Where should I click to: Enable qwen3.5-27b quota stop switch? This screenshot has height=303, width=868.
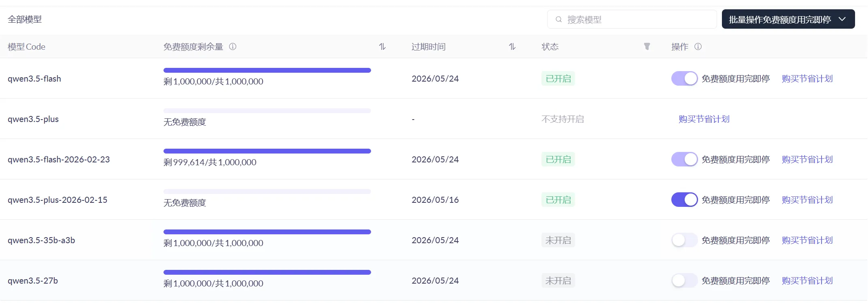point(684,280)
